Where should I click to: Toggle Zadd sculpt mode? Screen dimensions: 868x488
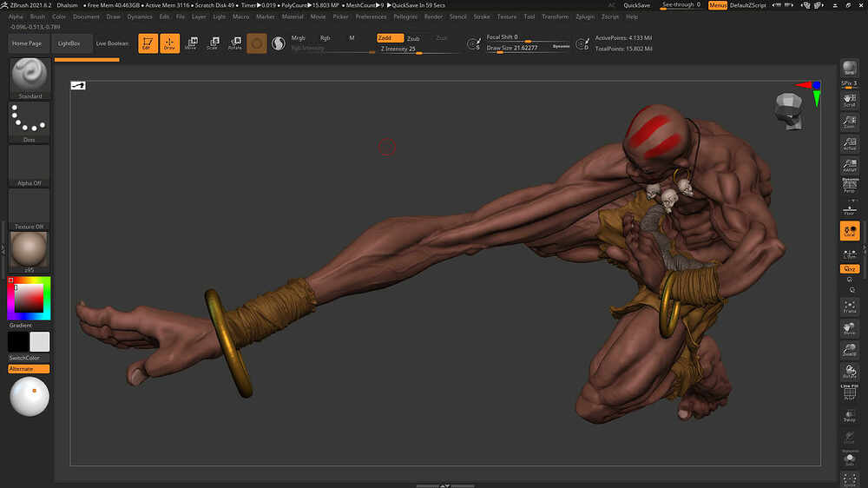(391, 37)
